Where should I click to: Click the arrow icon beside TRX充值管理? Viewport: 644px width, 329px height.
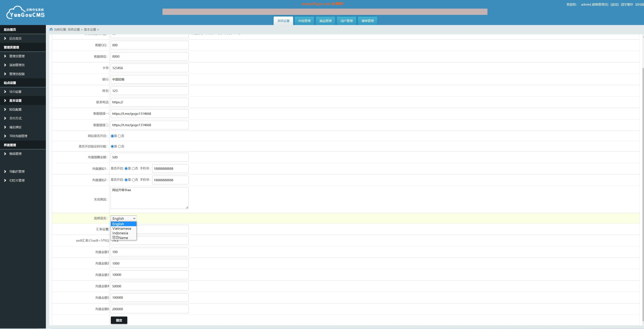[x=5, y=136]
